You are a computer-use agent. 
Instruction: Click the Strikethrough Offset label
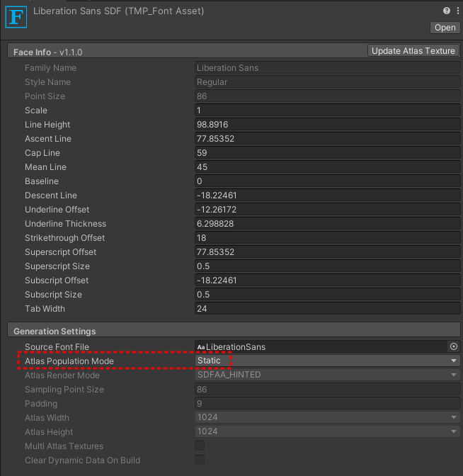[x=65, y=238]
